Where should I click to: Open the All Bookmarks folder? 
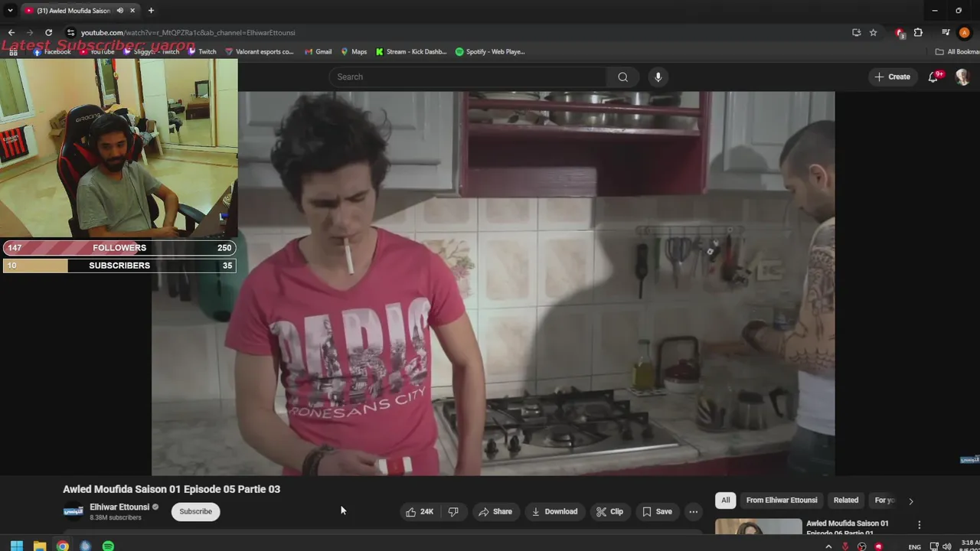(957, 51)
